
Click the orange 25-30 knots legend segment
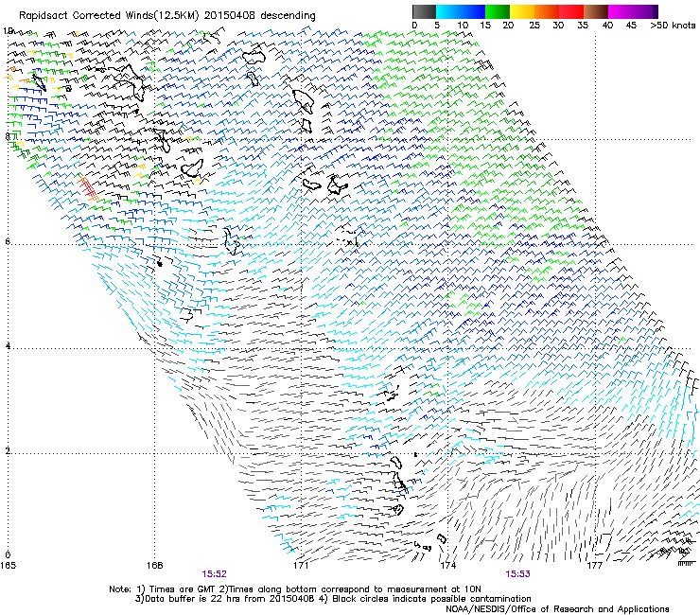click(547, 11)
